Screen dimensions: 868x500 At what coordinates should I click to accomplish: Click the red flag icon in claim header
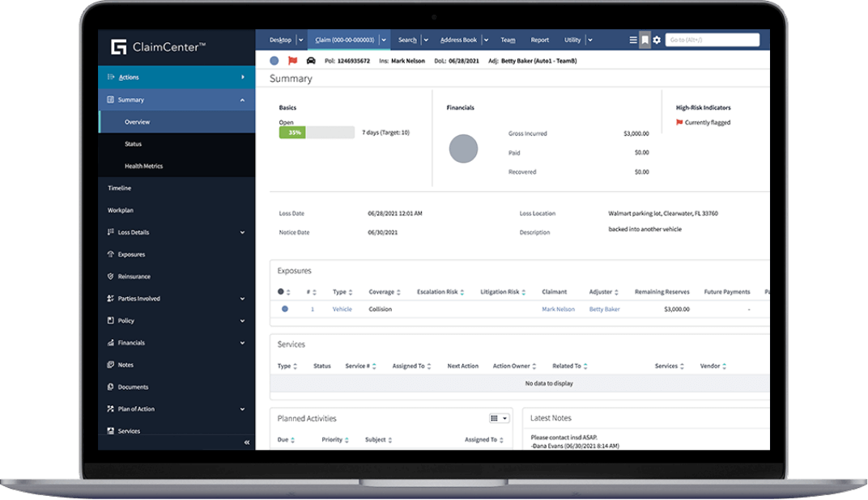point(291,60)
